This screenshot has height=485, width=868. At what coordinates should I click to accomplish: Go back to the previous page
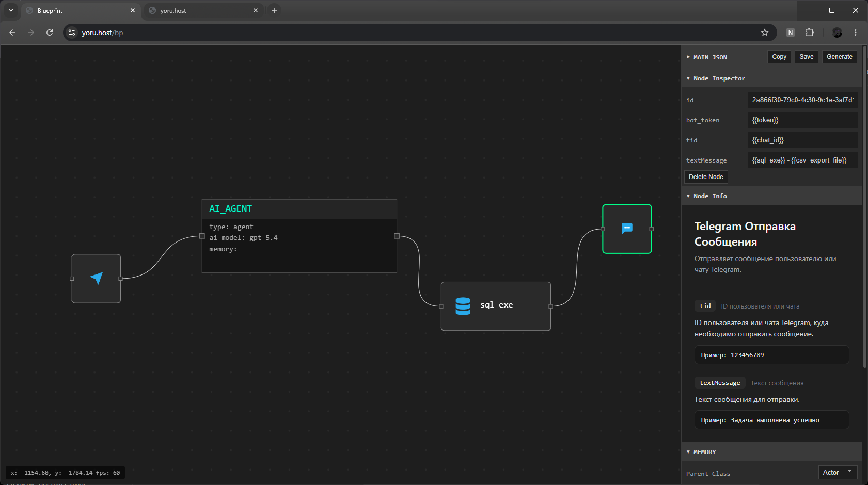(12, 33)
